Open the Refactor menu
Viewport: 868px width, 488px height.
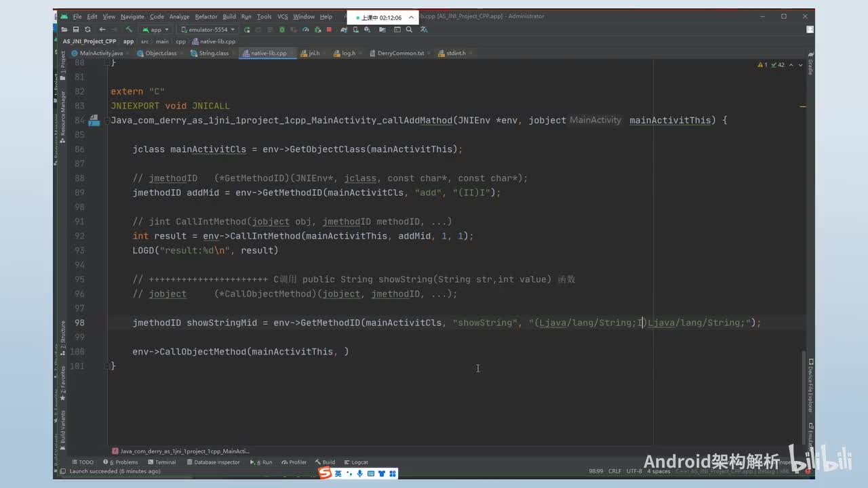click(206, 16)
